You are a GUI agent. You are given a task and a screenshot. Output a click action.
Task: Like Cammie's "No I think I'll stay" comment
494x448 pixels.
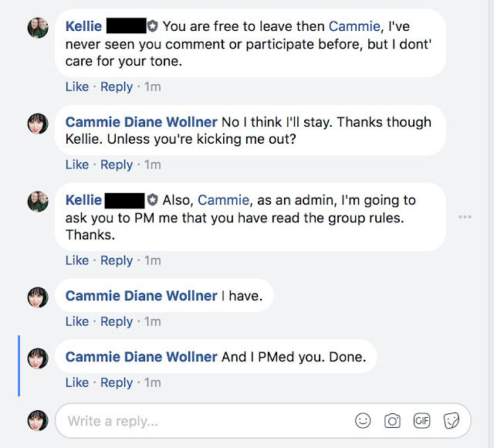(x=77, y=164)
